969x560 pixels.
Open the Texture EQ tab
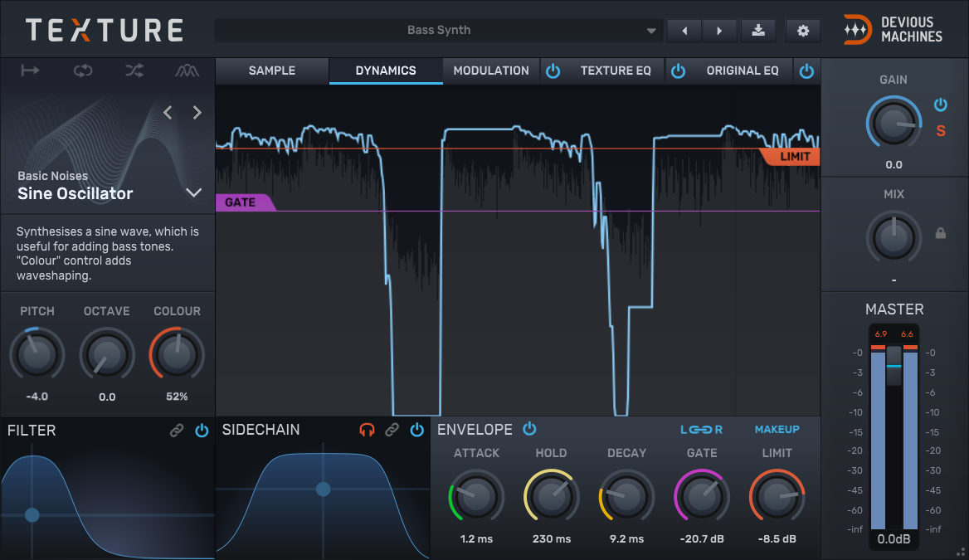pyautogui.click(x=616, y=71)
